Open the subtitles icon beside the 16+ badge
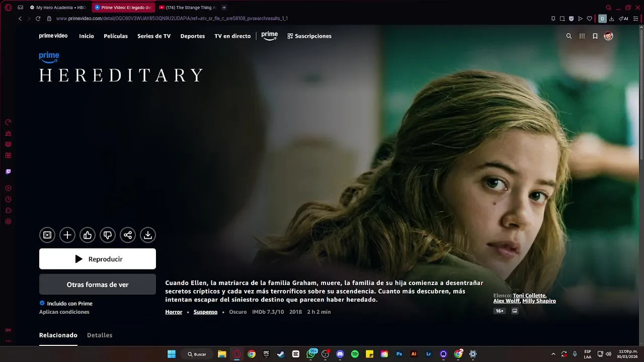 [x=515, y=311]
